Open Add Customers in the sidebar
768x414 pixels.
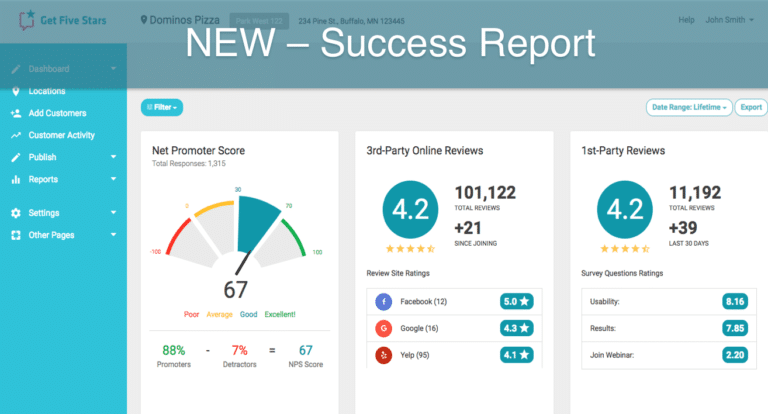(57, 113)
